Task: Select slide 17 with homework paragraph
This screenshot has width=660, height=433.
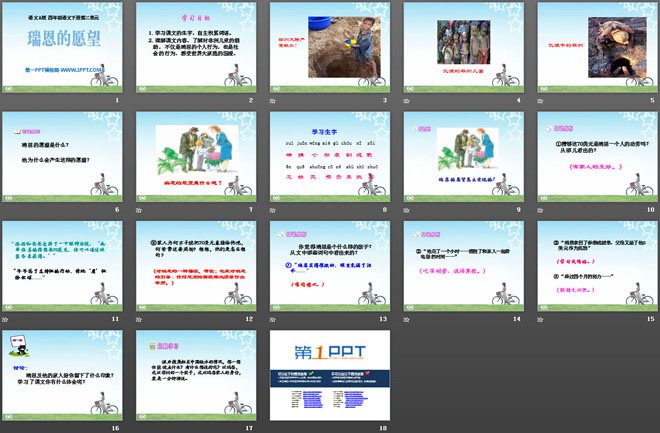Action: point(196,376)
